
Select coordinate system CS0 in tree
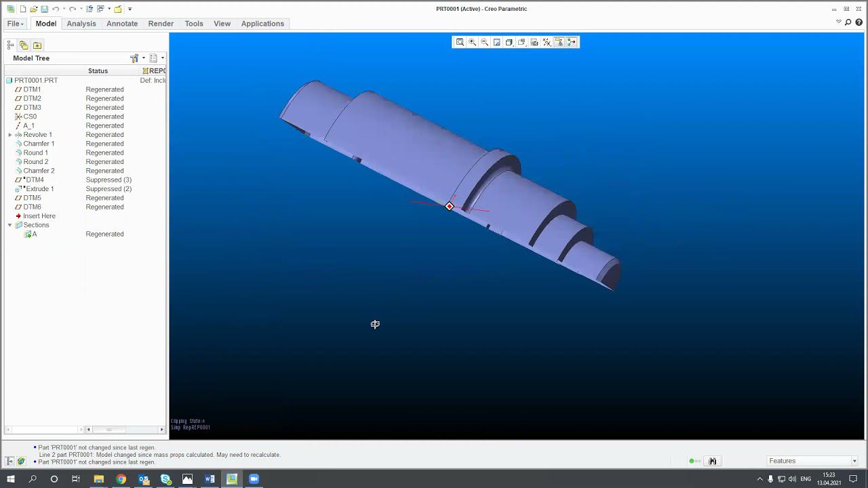30,117
